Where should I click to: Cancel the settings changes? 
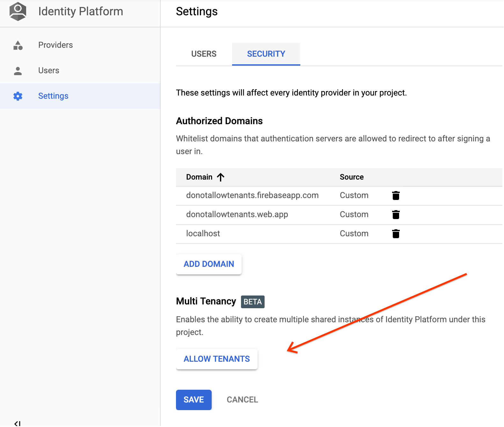coord(242,400)
